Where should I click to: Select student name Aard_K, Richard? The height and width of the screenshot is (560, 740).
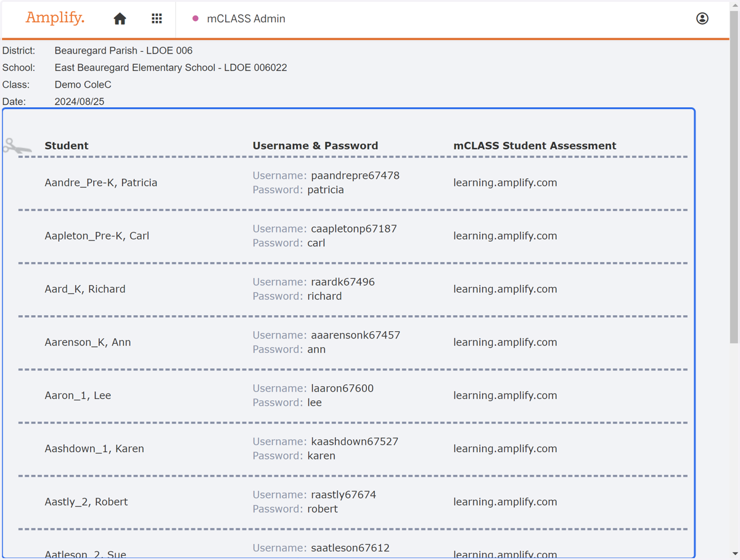(x=85, y=289)
